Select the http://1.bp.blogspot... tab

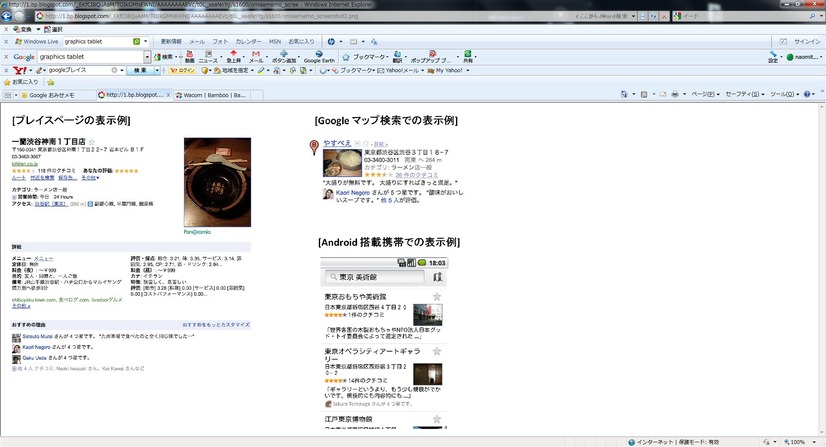click(x=134, y=95)
